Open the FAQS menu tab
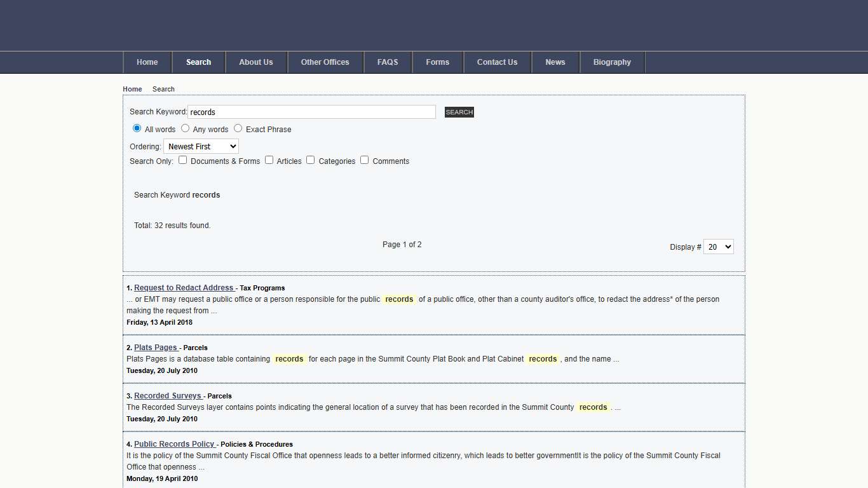The height and width of the screenshot is (488, 868). [388, 62]
